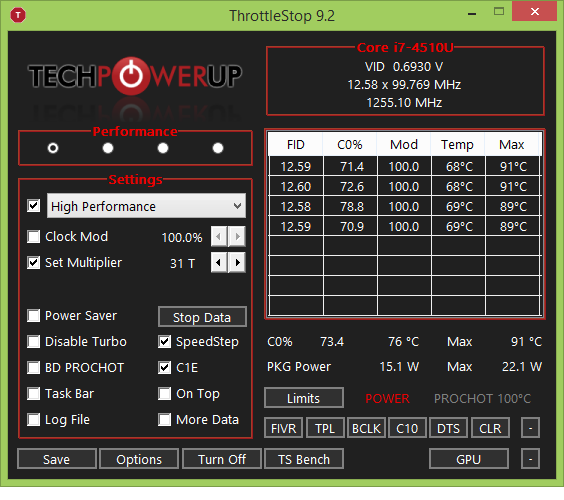
Task: Open the High Performance power plan dropdown
Action: click(146, 206)
